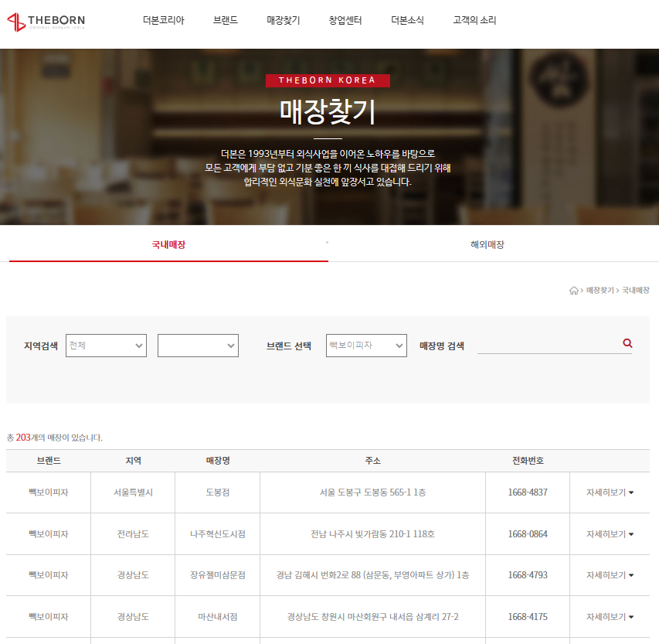Click address 전남 나주시 빛가람동 210-1 118호
Image resolution: width=659 pixels, height=644 pixels.
(x=373, y=534)
